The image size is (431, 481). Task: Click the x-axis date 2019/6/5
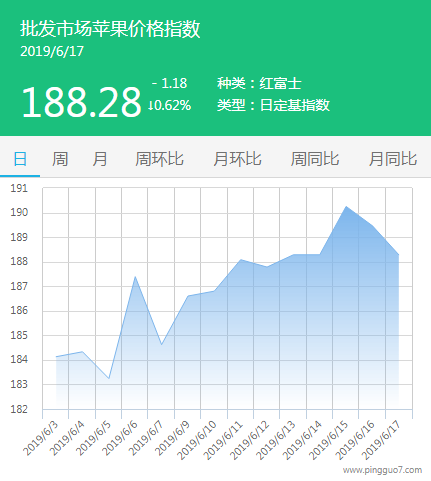[x=94, y=438]
